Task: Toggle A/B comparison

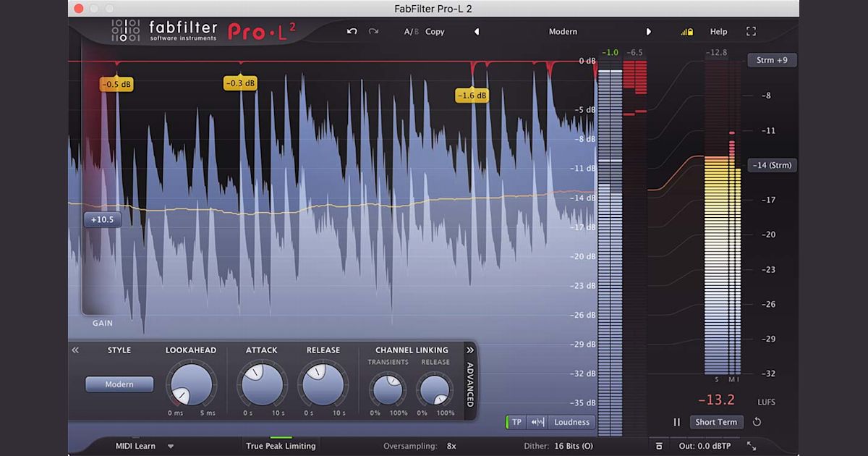Action: (412, 32)
